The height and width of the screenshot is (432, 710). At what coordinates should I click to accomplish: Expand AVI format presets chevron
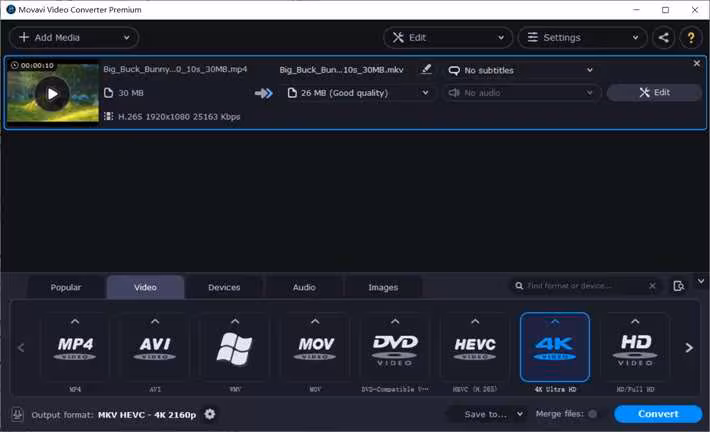tap(155, 322)
